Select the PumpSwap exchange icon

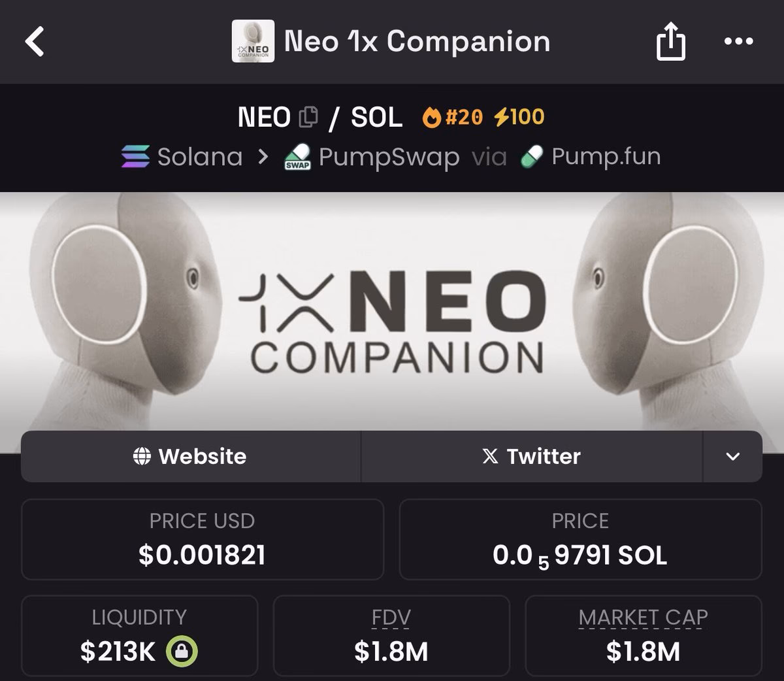tap(297, 156)
